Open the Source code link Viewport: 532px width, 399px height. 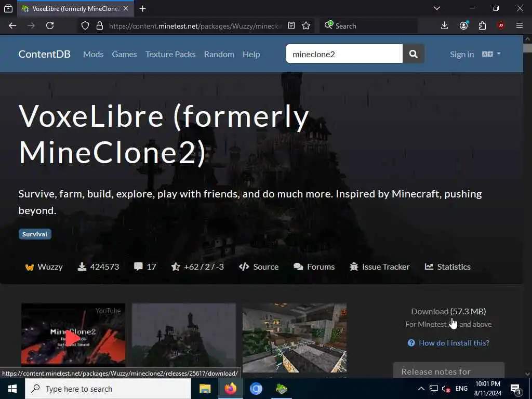[259, 267]
